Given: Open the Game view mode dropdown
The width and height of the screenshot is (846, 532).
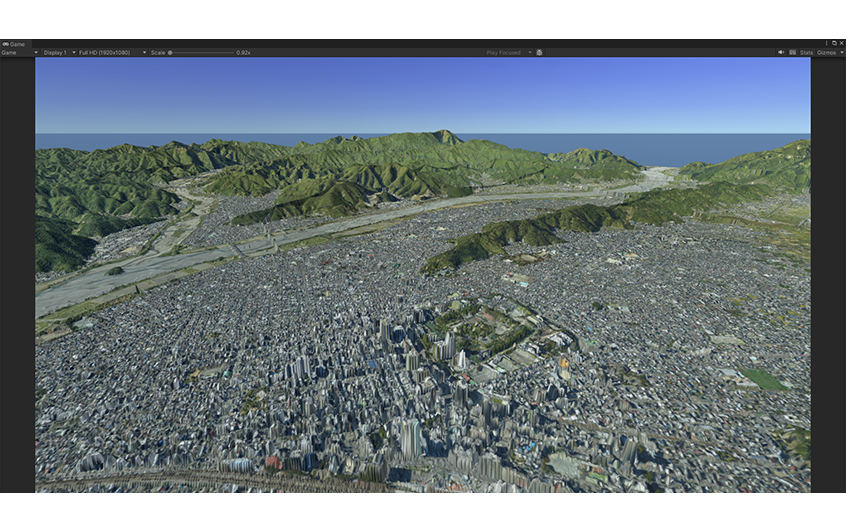Looking at the screenshot, I should (x=20, y=53).
